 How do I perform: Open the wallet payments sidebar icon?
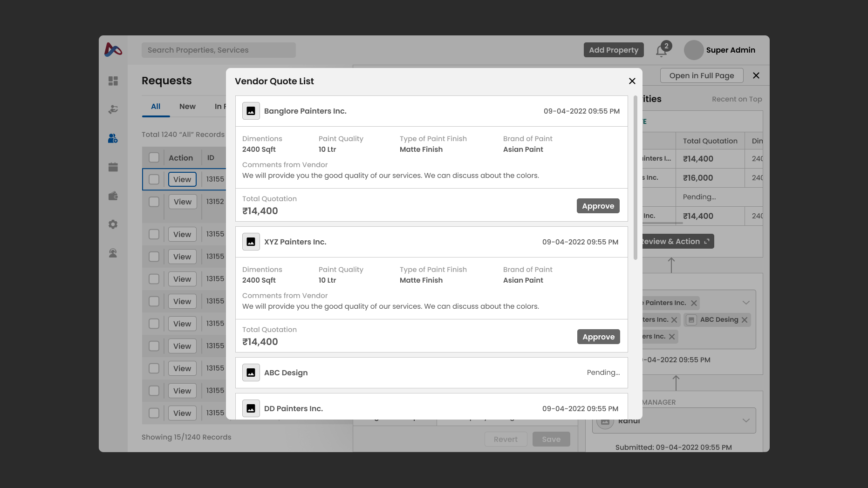click(113, 196)
